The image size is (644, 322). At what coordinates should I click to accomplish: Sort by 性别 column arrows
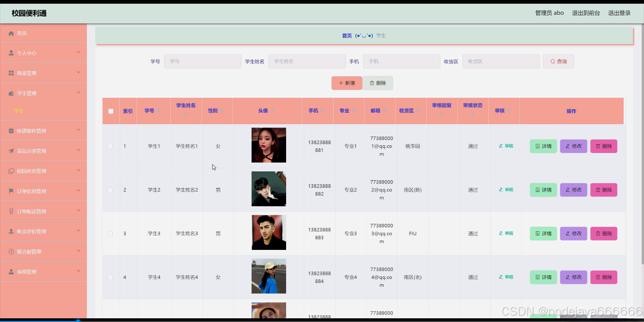click(222, 111)
